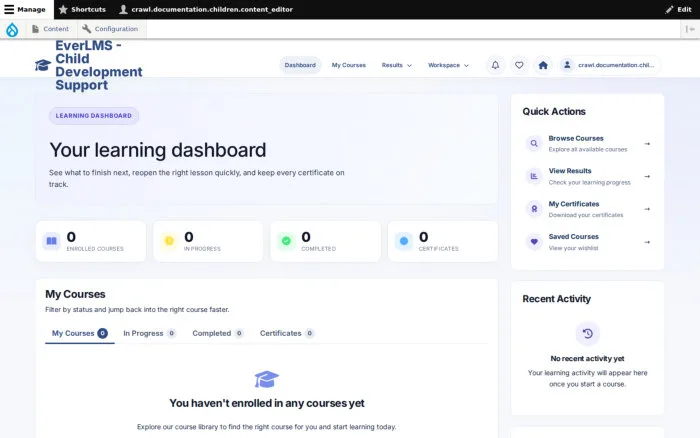Click the Edit pencil button
Screen dimensions: 700x438
pos(678,9)
